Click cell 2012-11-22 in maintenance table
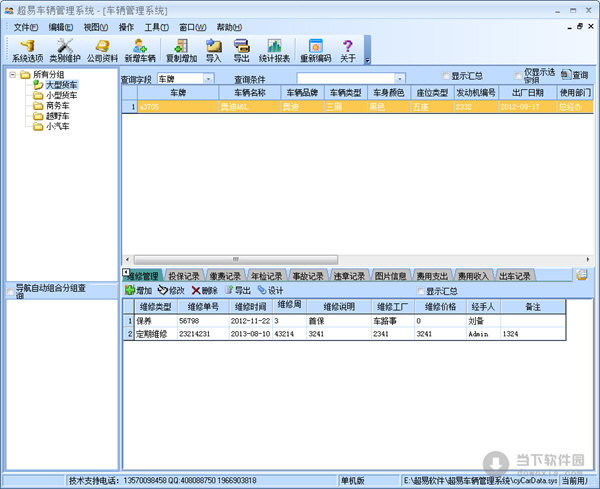The height and width of the screenshot is (489, 600). click(250, 321)
